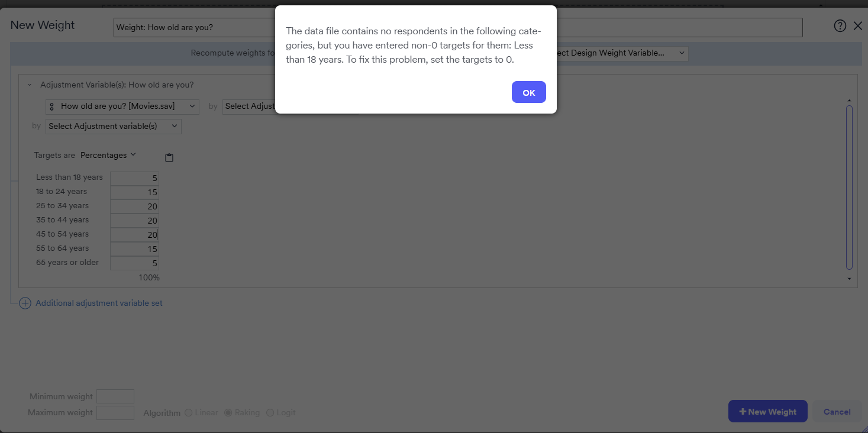Screen dimensions: 868x433
Task: Change Targets are Percentages dropdown
Action: pyautogui.click(x=108, y=155)
